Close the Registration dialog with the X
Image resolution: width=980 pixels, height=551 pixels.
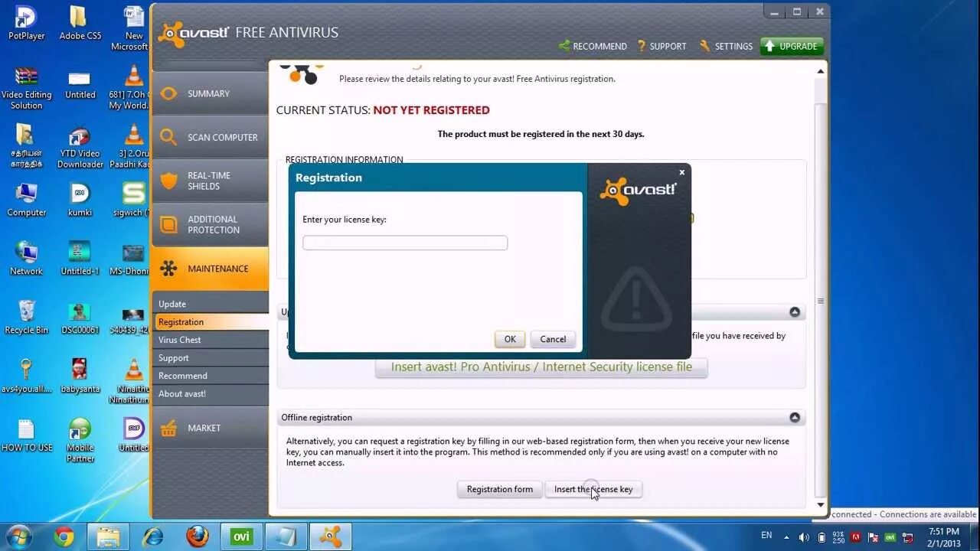click(681, 172)
